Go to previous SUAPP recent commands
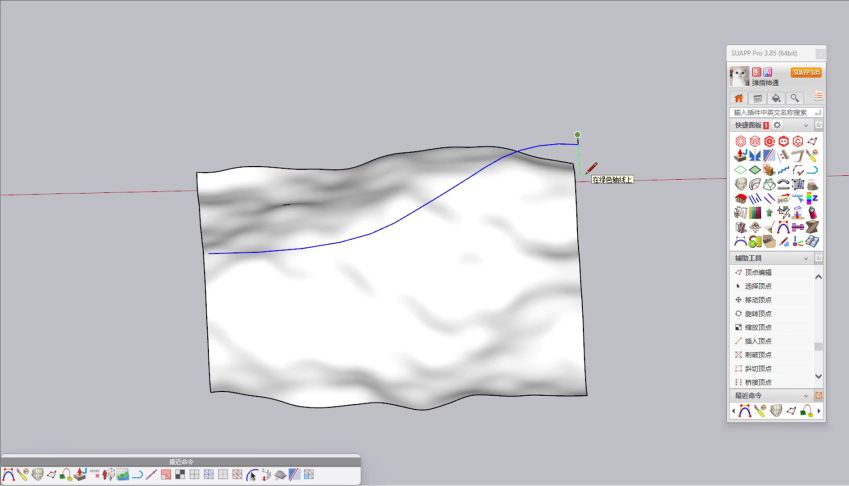This screenshot has width=849, height=486. (733, 411)
